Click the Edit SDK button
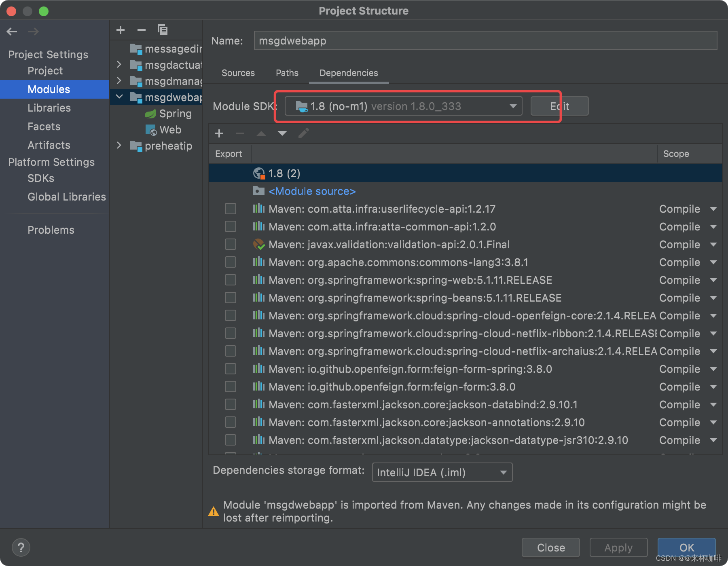 (x=559, y=106)
